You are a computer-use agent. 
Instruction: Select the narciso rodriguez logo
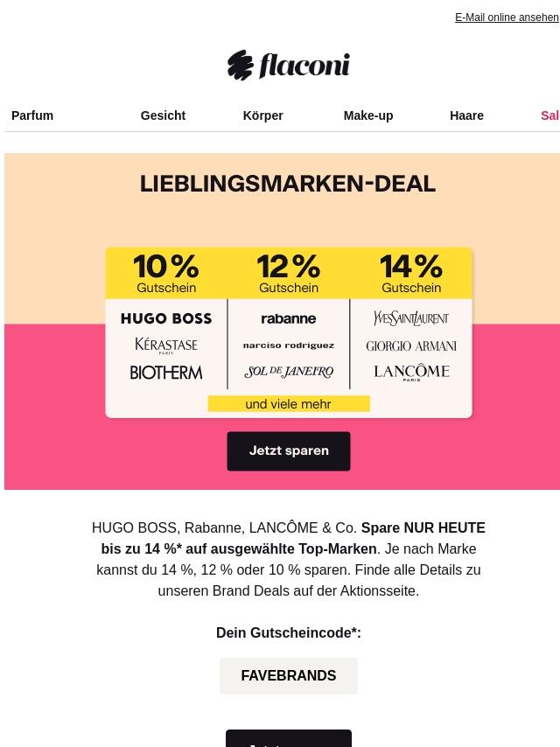pyautogui.click(x=289, y=346)
